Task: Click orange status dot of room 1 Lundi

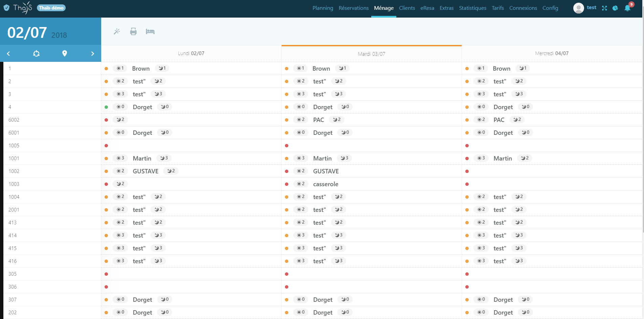Action: point(106,69)
